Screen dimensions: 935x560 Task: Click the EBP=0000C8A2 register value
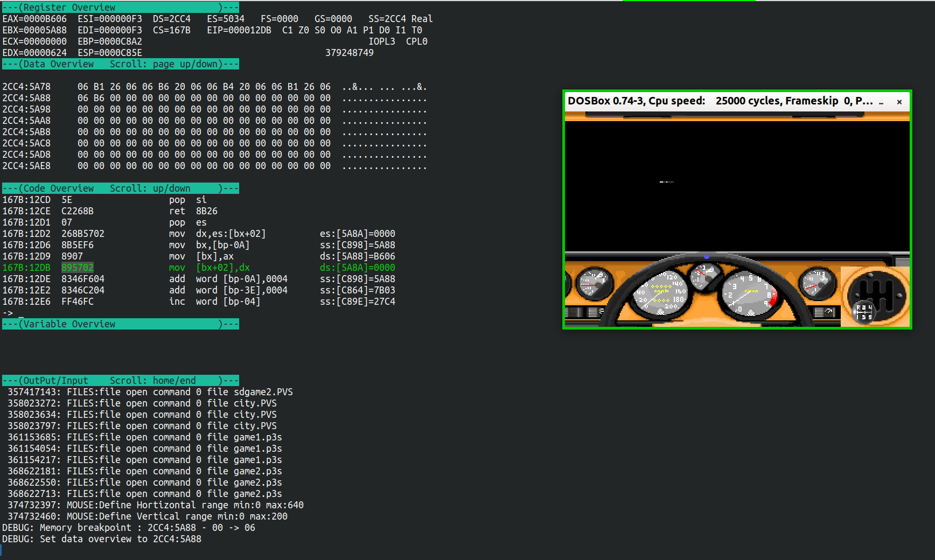110,41
